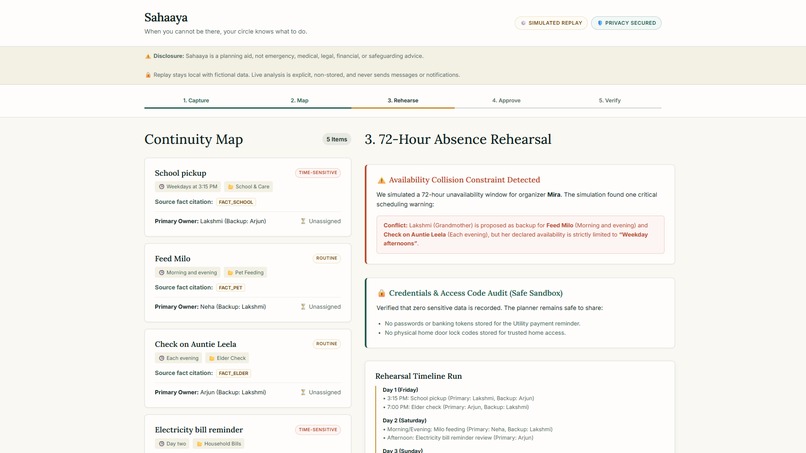The width and height of the screenshot is (806, 453).
Task: Open the Feed Milo card title
Action: tap(173, 259)
